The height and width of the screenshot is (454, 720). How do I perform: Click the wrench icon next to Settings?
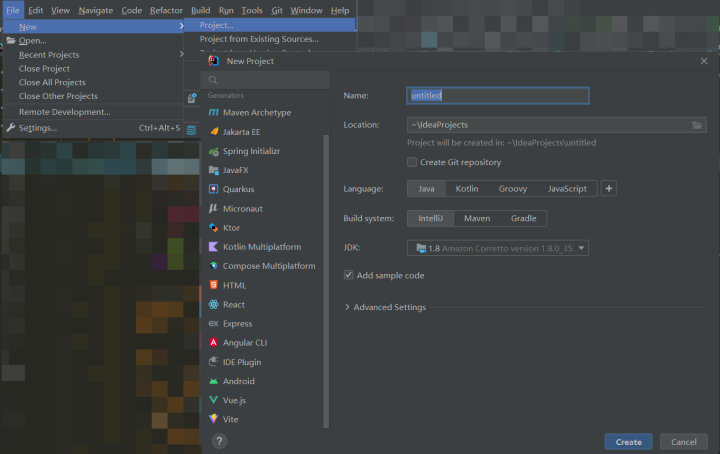click(x=11, y=128)
